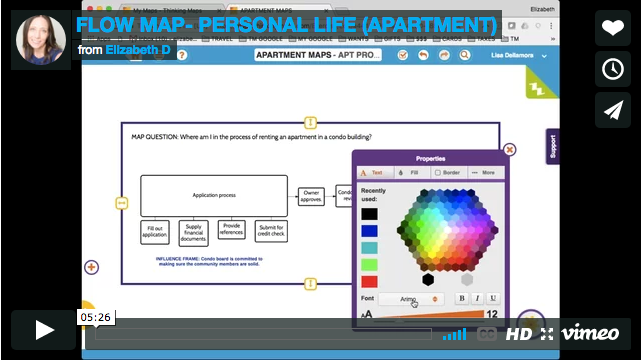This screenshot has height=361, width=642.
Task: Toggle CC closed captions
Action: coord(486,334)
